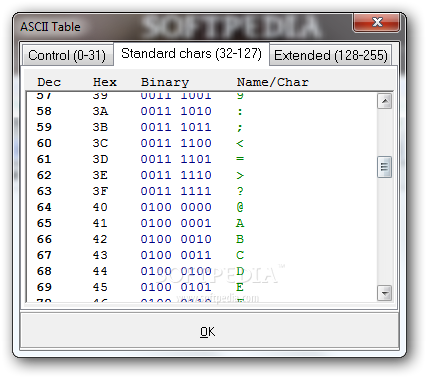The image size is (427, 378).
Task: Click the scrollbar down arrow
Action: (385, 293)
